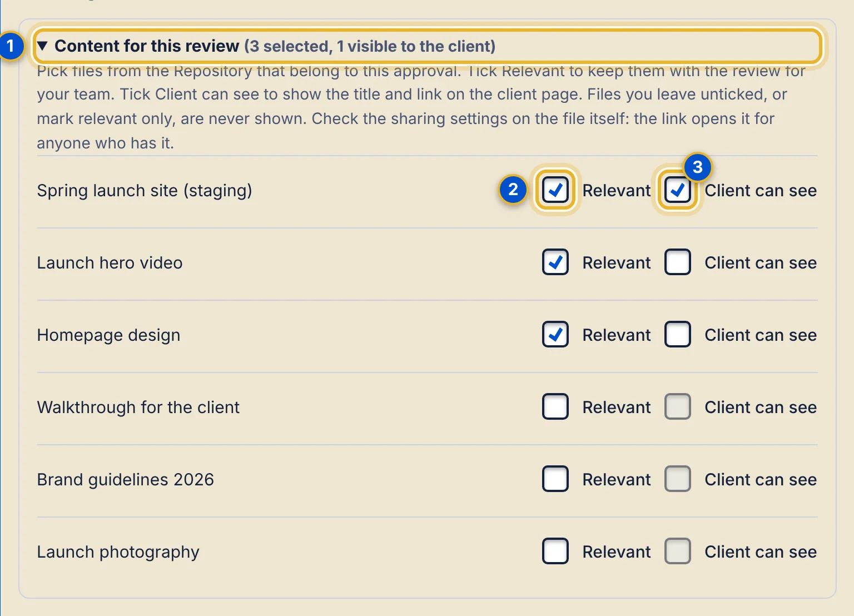854x616 pixels.
Task: Untick Relevant for Homepage design
Action: (x=555, y=335)
